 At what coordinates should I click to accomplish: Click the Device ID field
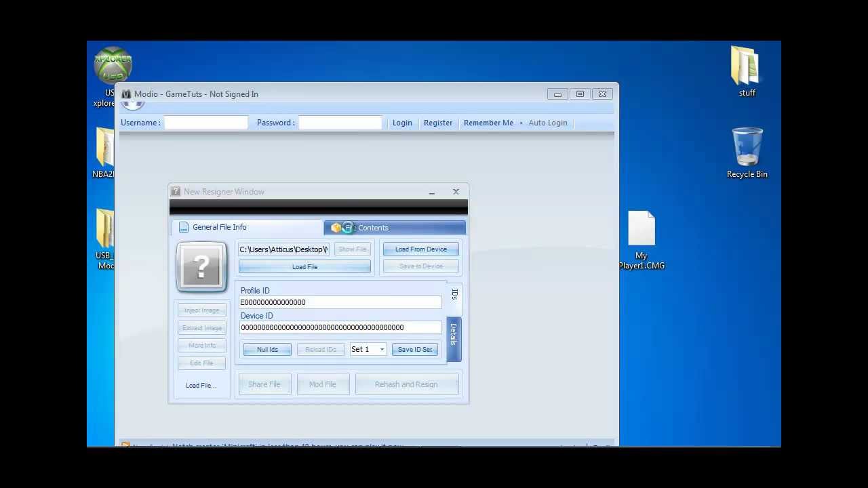pyautogui.click(x=340, y=327)
